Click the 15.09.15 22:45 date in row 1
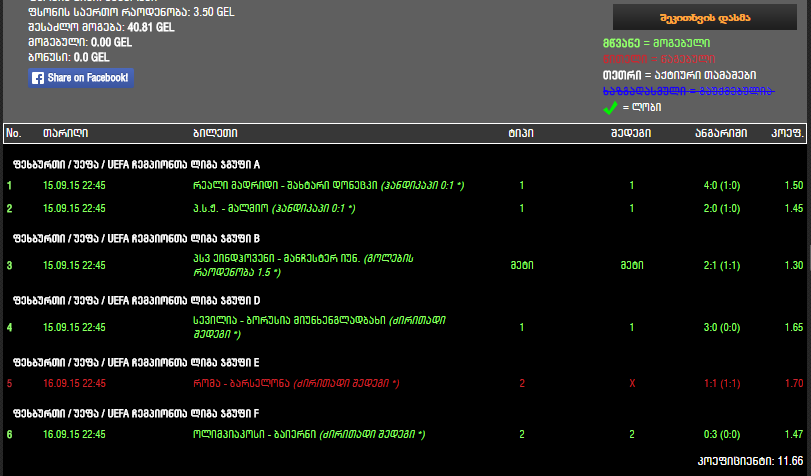 pos(74,185)
